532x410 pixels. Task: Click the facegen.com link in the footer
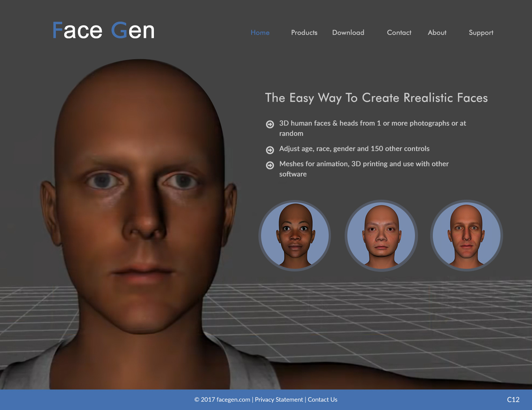(233, 399)
